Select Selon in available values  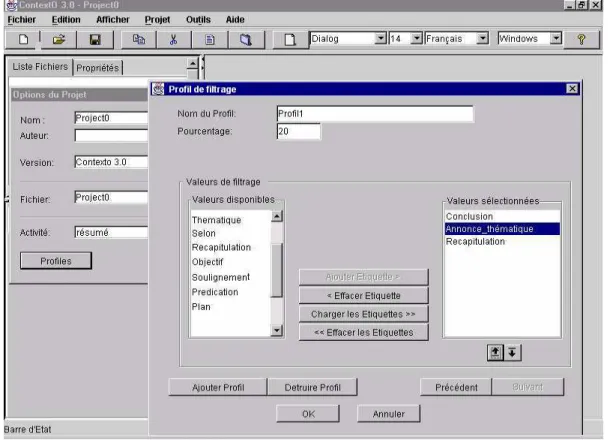pyautogui.click(x=203, y=233)
